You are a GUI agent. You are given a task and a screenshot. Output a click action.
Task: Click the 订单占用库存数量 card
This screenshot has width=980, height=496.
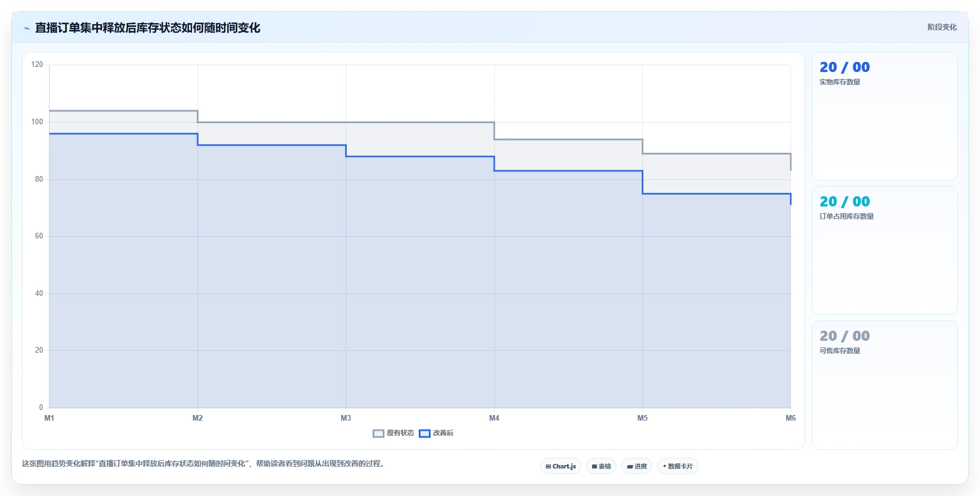pyautogui.click(x=884, y=251)
